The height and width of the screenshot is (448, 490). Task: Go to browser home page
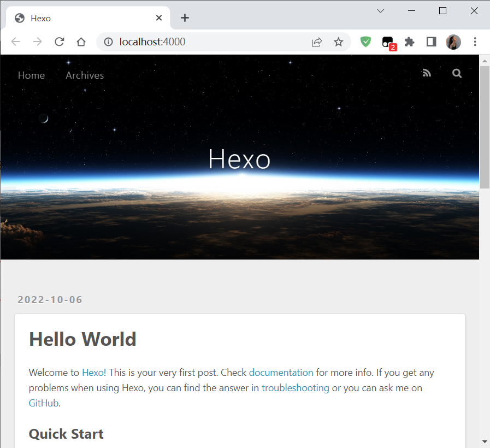point(81,42)
